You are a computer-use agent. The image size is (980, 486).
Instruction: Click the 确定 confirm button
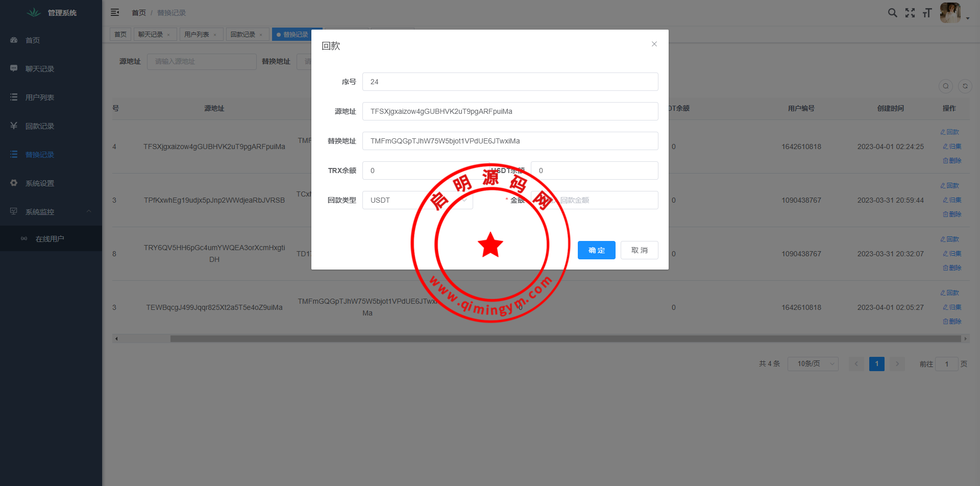point(596,250)
